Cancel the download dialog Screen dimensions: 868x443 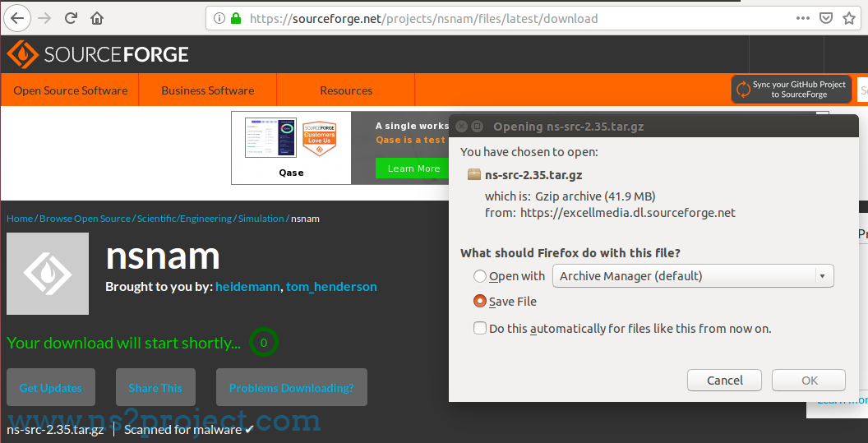(725, 381)
